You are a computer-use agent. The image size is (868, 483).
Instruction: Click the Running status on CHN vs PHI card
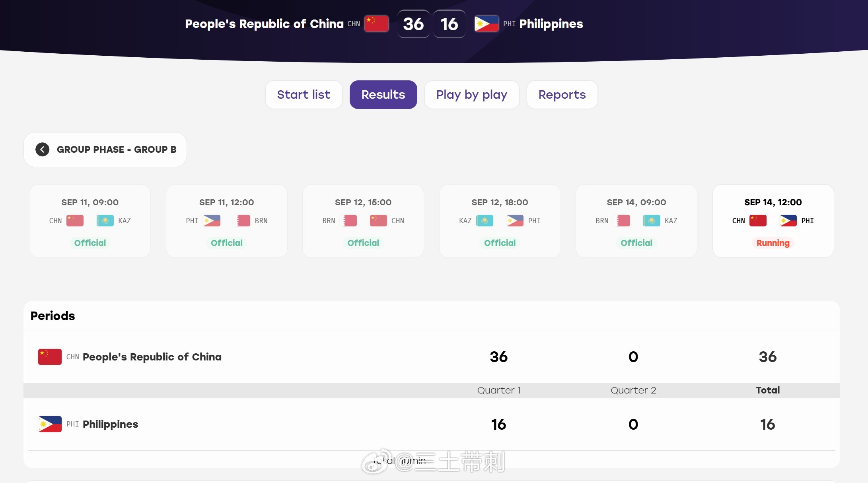[773, 243]
